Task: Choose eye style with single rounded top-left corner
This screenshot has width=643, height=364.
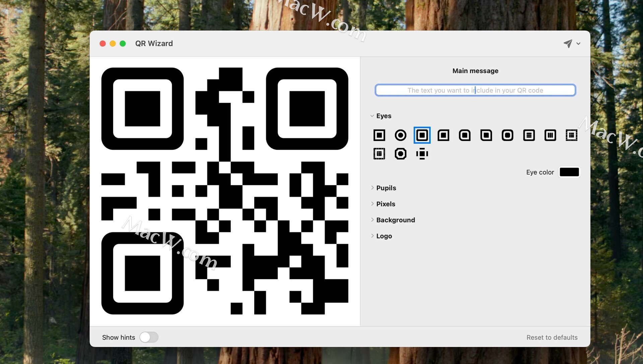Action: tap(443, 135)
